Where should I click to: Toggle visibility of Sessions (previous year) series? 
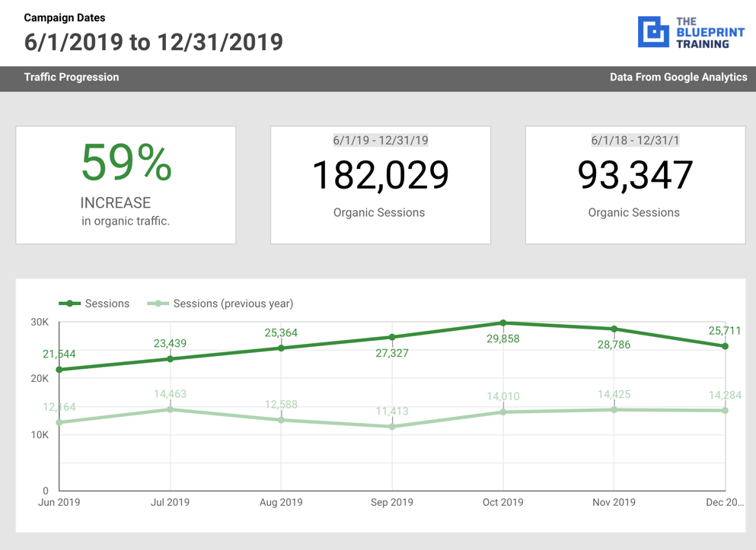coord(235,304)
